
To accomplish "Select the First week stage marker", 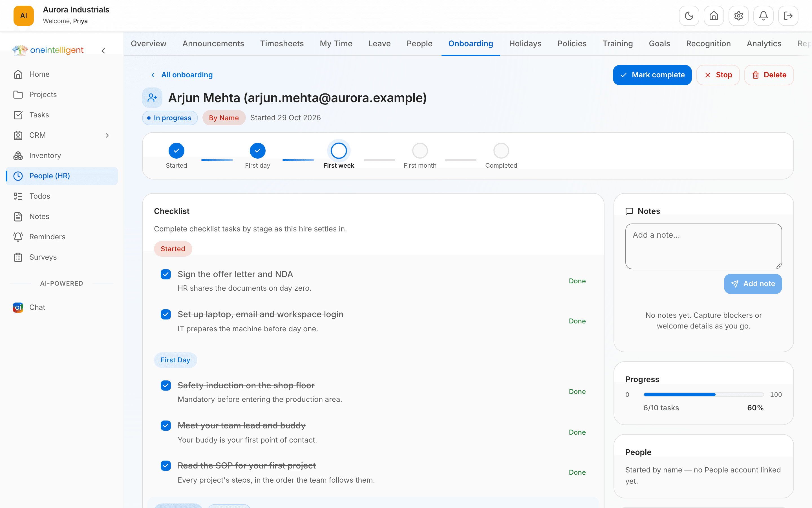I will pyautogui.click(x=339, y=151).
